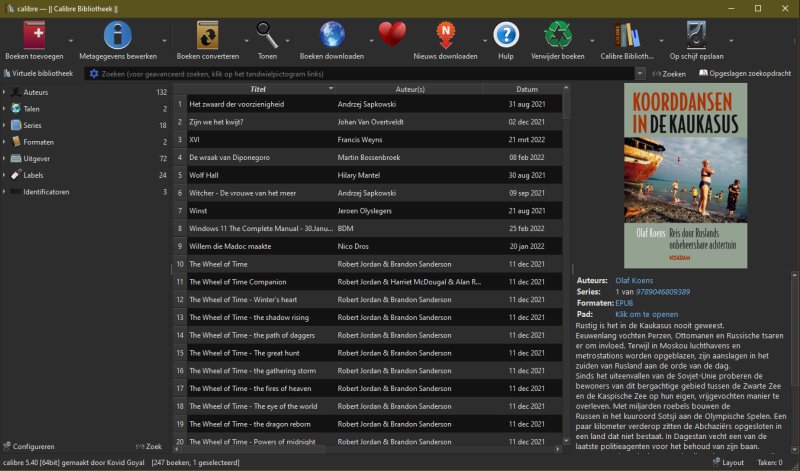800x471 pixels.
Task: Expand the Series category in sidebar
Action: (5, 125)
